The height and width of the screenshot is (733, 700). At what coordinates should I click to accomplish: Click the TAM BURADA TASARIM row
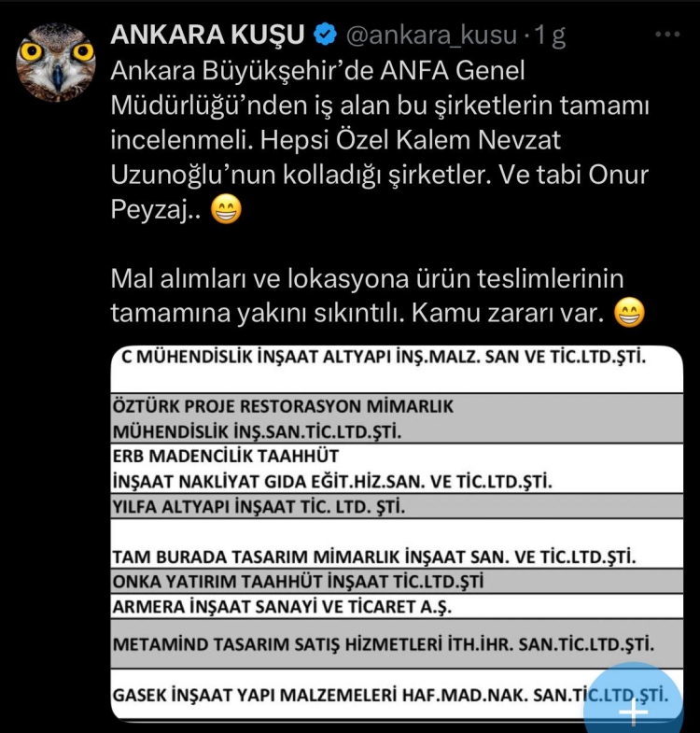click(397, 543)
